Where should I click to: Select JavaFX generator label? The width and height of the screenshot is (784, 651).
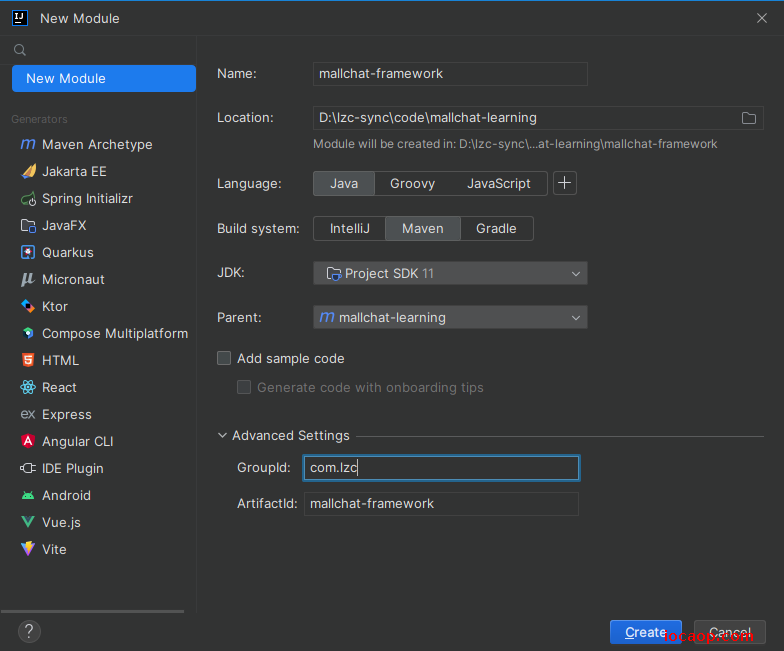[64, 226]
